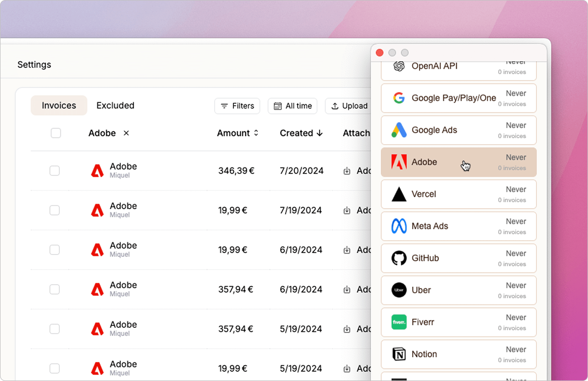Toggle the select-all checkbox in the header
The height and width of the screenshot is (381, 588).
click(x=56, y=133)
